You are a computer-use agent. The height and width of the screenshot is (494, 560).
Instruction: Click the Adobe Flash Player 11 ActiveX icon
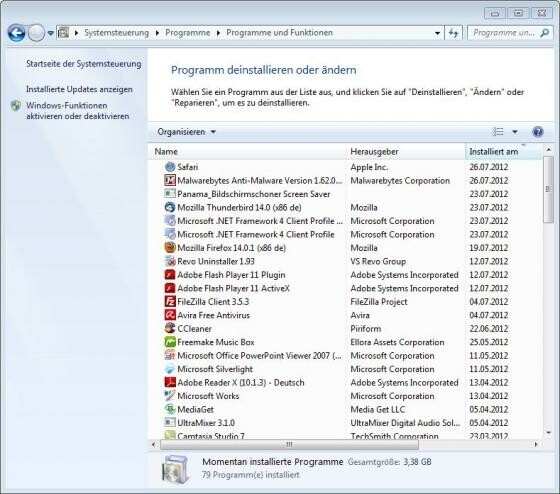click(x=170, y=288)
